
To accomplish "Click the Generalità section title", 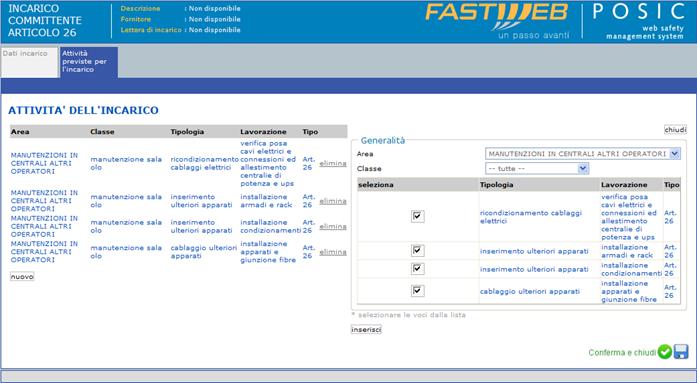I will pos(383,140).
